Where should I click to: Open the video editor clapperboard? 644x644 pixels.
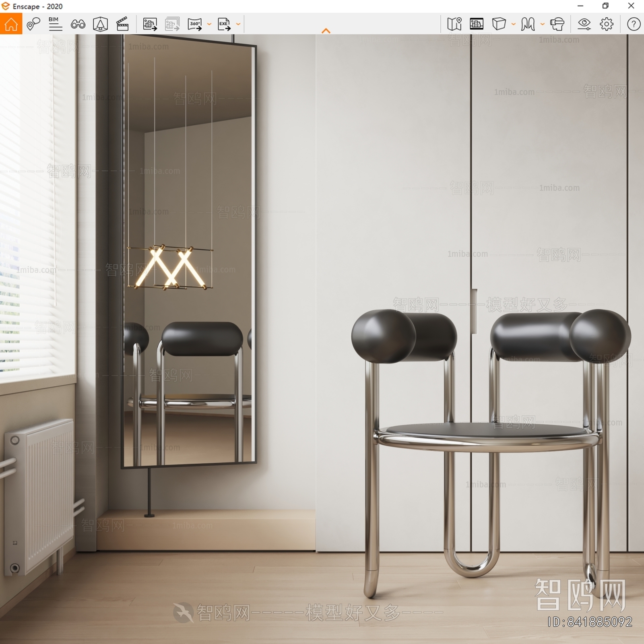(x=122, y=24)
